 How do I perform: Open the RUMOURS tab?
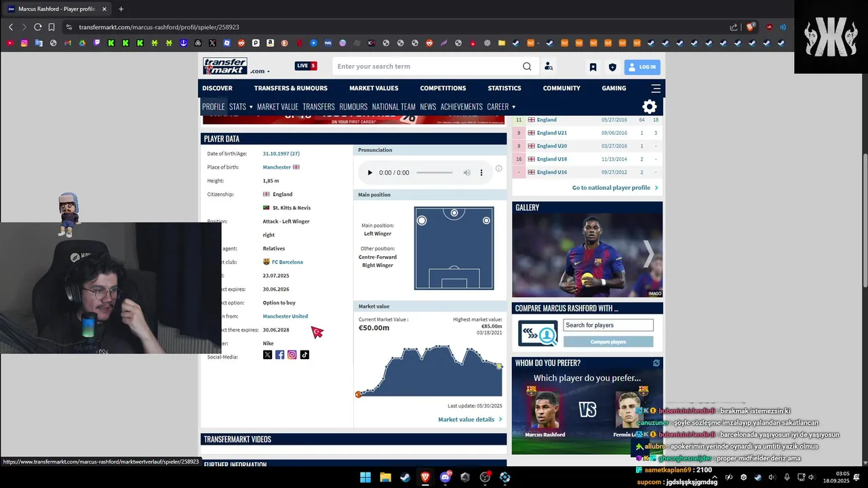[x=353, y=106]
